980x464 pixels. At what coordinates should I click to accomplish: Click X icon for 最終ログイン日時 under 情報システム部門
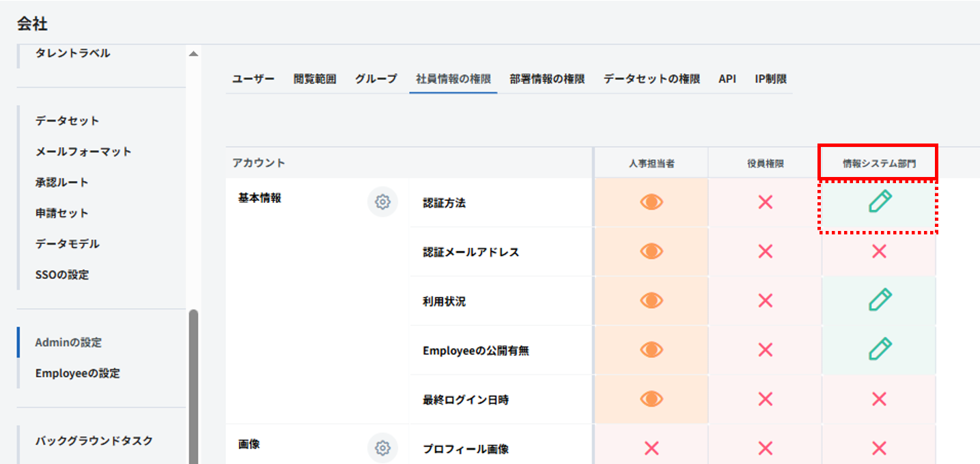point(879,398)
